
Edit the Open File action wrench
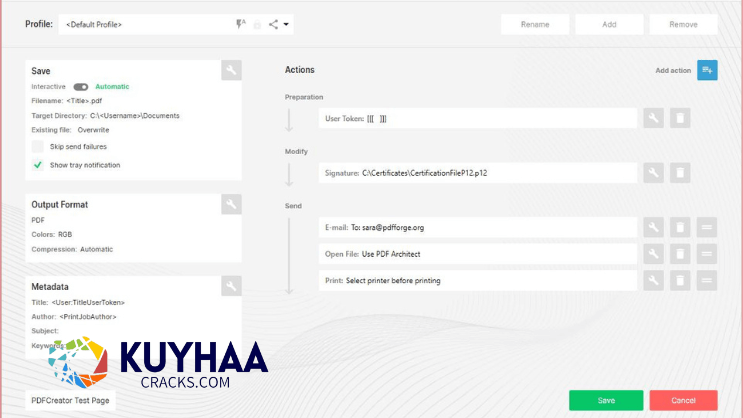click(x=653, y=254)
